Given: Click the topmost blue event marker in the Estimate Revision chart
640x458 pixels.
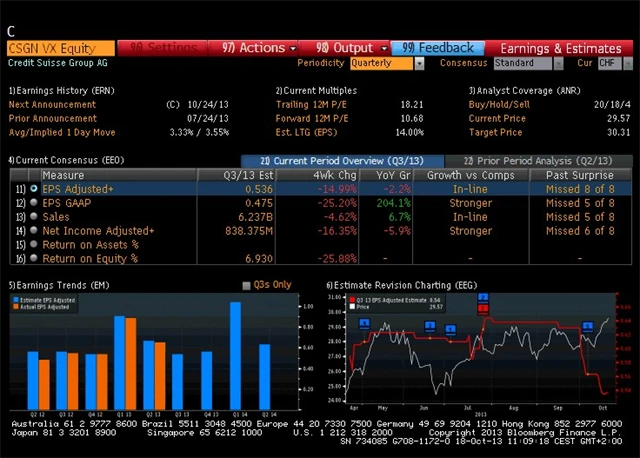Looking at the screenshot, I should point(483,298).
